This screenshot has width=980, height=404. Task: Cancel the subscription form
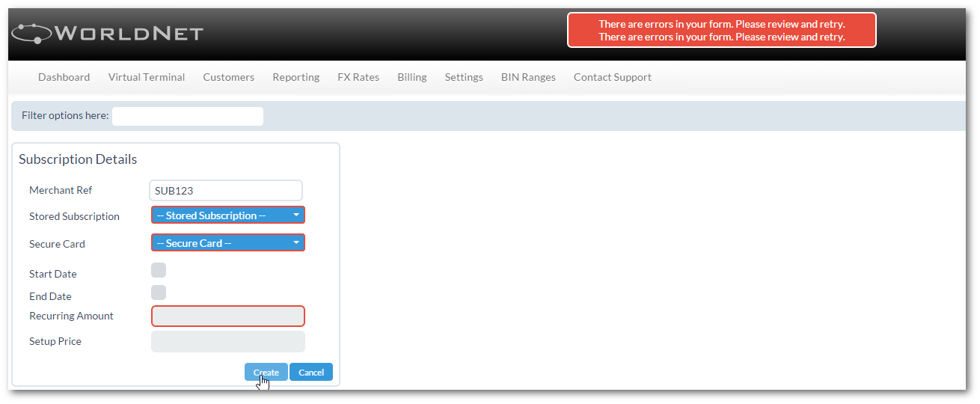coord(311,373)
